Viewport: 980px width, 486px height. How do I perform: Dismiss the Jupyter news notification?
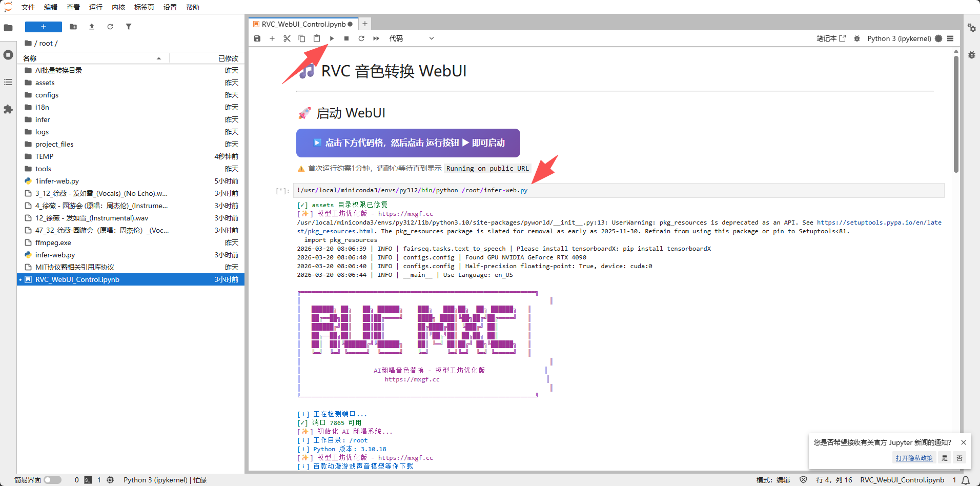pyautogui.click(x=963, y=442)
